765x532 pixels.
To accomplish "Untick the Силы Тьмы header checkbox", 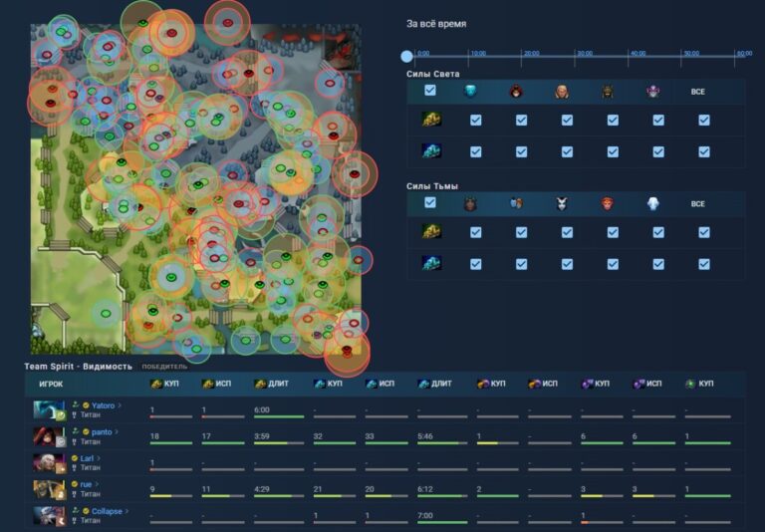I will [430, 202].
